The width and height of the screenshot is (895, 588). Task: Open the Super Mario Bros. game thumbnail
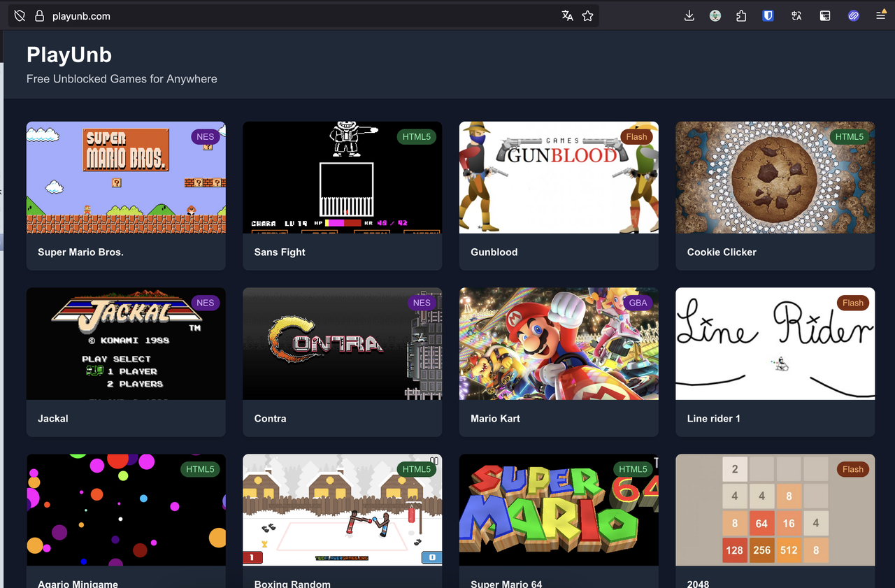point(126,178)
